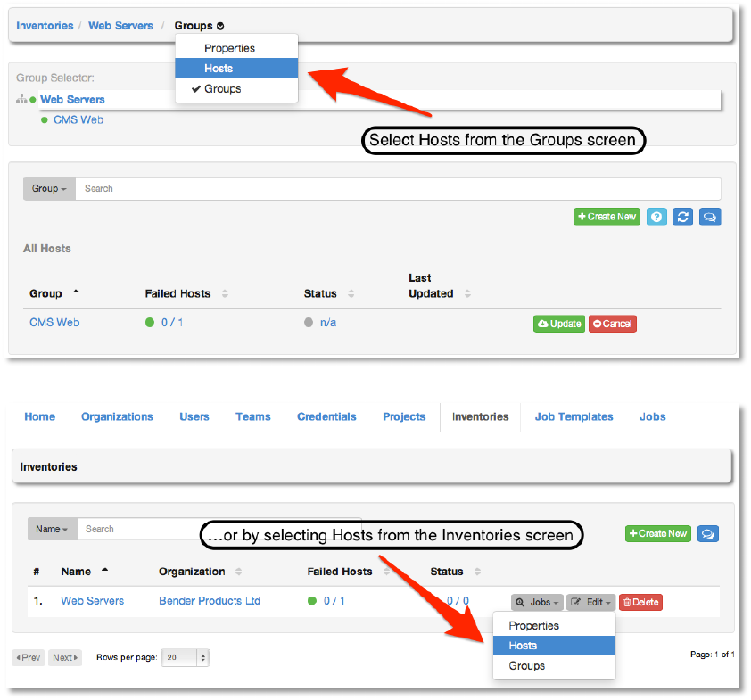Image resolution: width=751 pixels, height=700 pixels.
Task: Sort inventories by Organization column
Action: 200,572
